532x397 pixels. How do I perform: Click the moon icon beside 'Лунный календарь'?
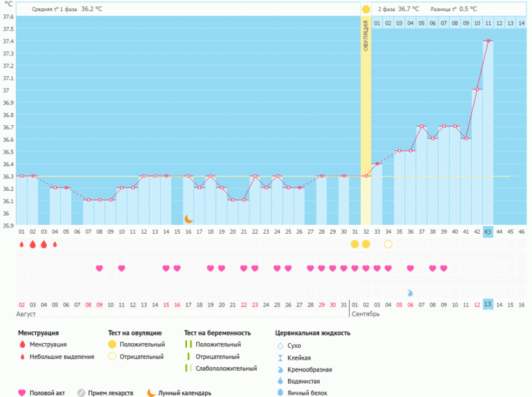coord(151,393)
